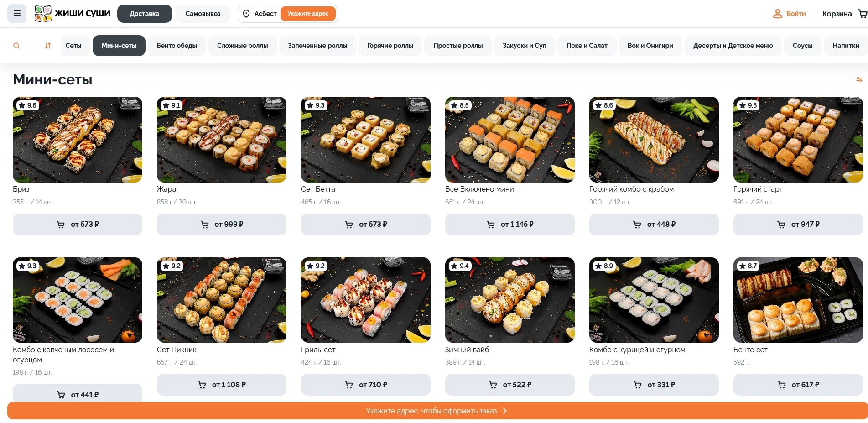Go to Поке и Салат category

587,46
